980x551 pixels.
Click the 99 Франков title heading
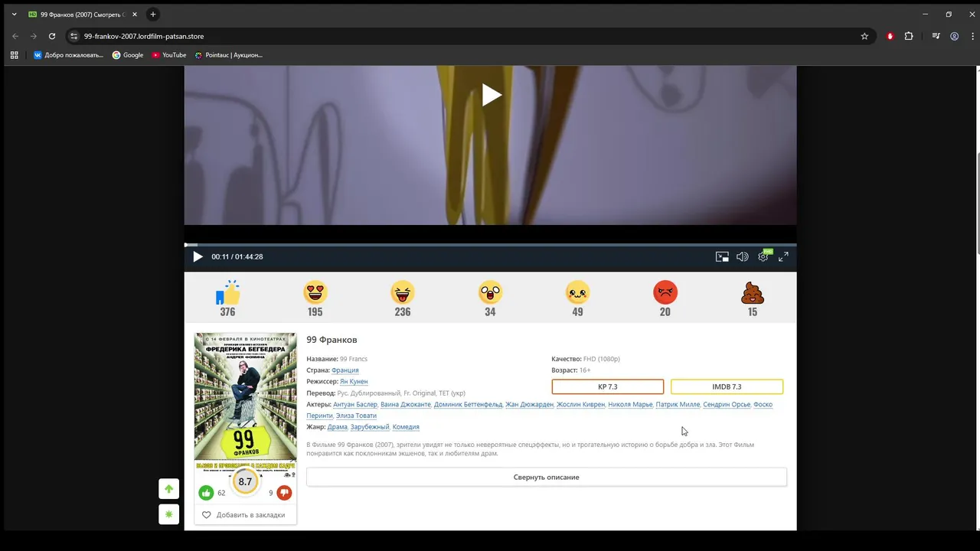coord(332,340)
